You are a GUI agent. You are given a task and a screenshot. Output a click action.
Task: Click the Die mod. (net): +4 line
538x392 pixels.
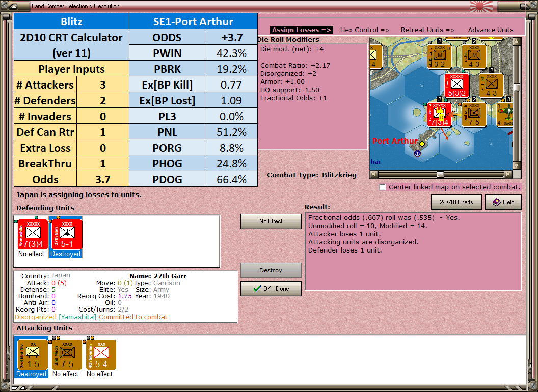coord(291,49)
